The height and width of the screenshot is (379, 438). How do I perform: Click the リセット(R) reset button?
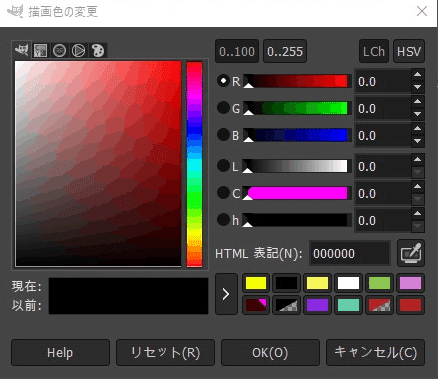165,352
